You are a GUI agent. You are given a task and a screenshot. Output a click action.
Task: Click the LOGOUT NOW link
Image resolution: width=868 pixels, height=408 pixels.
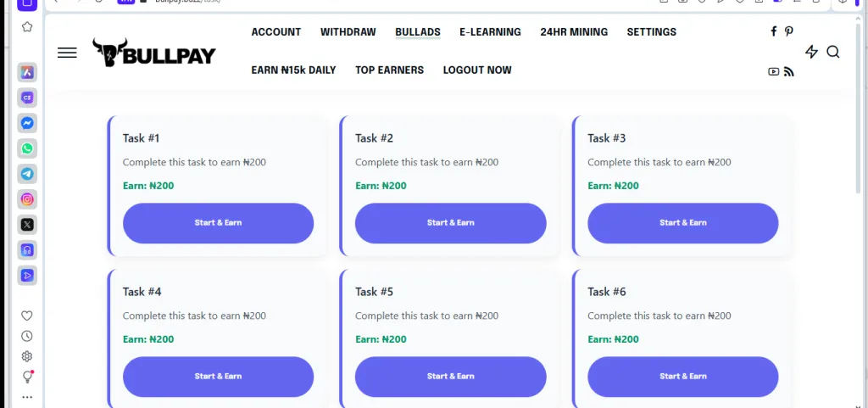[x=477, y=70]
